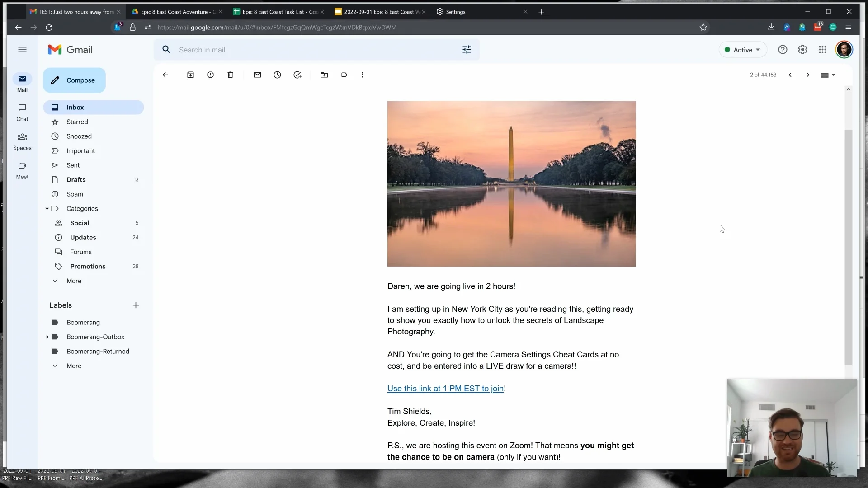
Task: Go to the older email arrow
Action: (x=808, y=75)
